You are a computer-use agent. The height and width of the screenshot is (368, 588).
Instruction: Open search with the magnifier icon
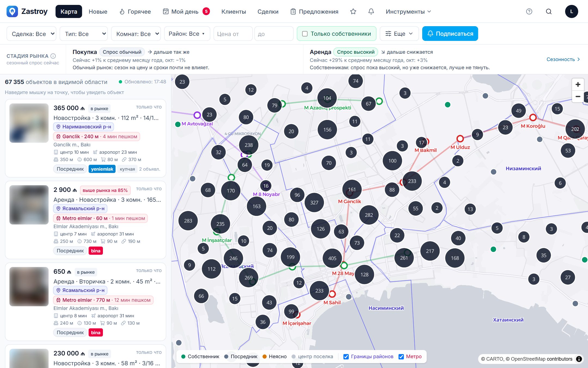(549, 11)
